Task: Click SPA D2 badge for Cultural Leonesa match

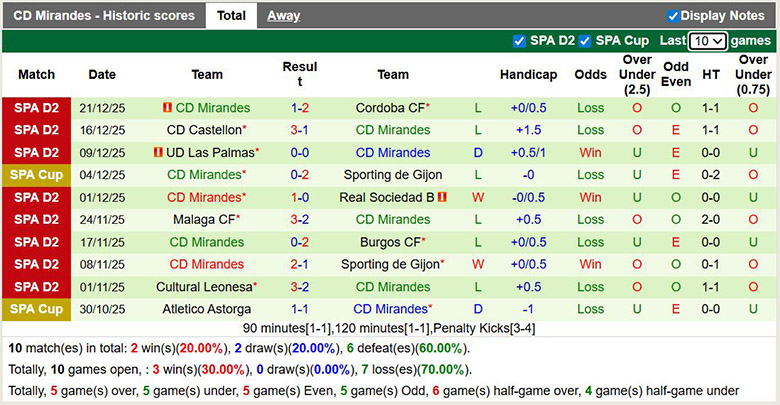Action: pos(36,287)
